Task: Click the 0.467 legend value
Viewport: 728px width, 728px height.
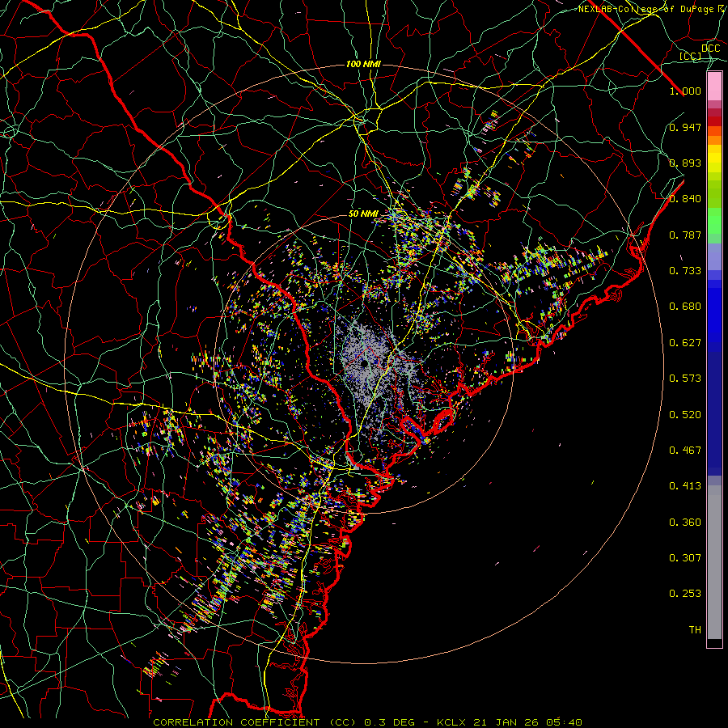Action: click(x=685, y=451)
